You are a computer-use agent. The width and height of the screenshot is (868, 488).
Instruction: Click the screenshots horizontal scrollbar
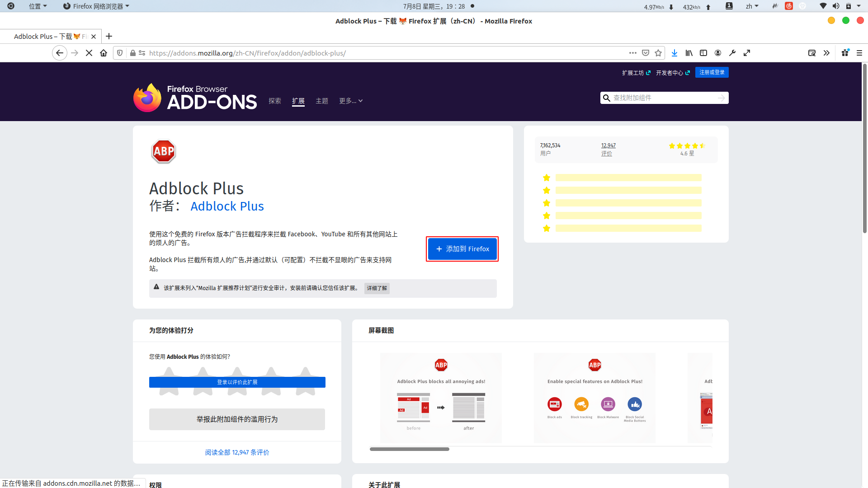tap(409, 449)
